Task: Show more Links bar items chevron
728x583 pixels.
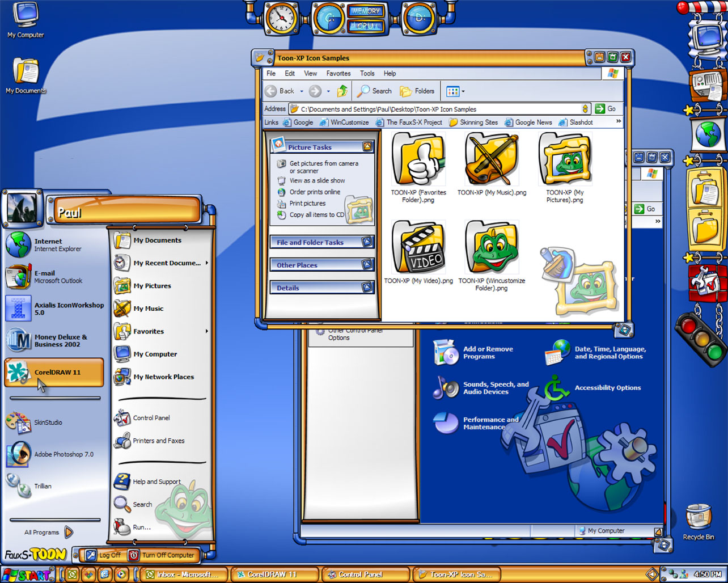Action: click(x=618, y=121)
